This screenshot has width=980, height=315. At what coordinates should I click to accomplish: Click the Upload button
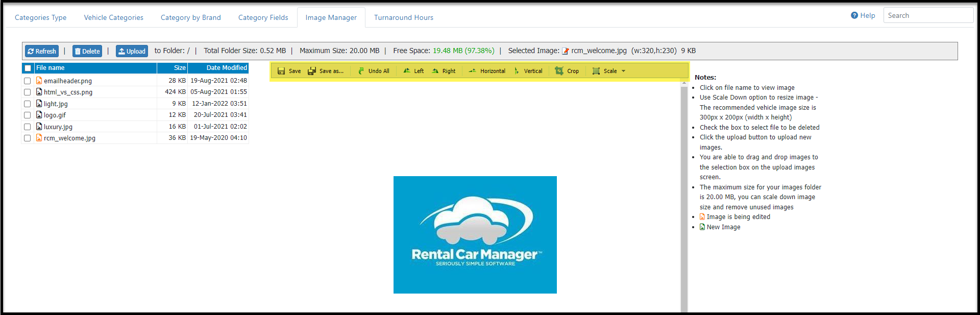[132, 51]
